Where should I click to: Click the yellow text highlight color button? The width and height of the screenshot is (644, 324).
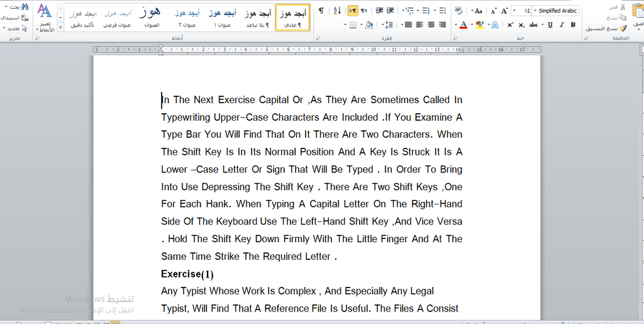click(479, 25)
